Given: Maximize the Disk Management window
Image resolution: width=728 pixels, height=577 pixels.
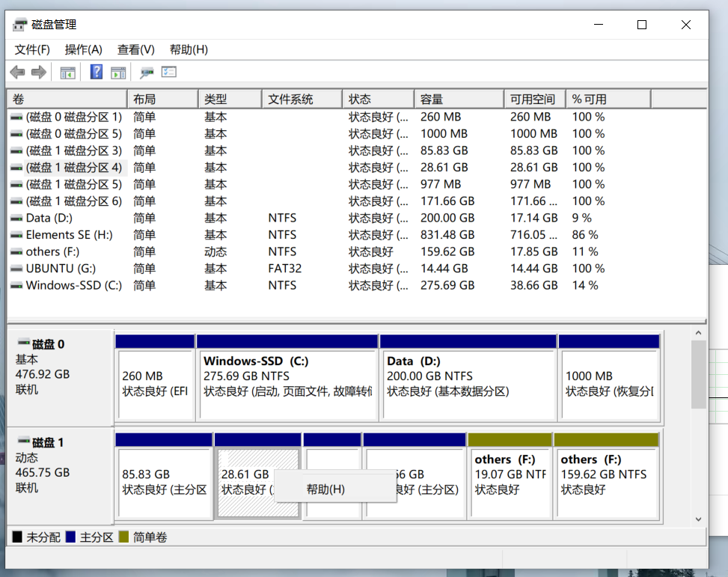Looking at the screenshot, I should [642, 25].
